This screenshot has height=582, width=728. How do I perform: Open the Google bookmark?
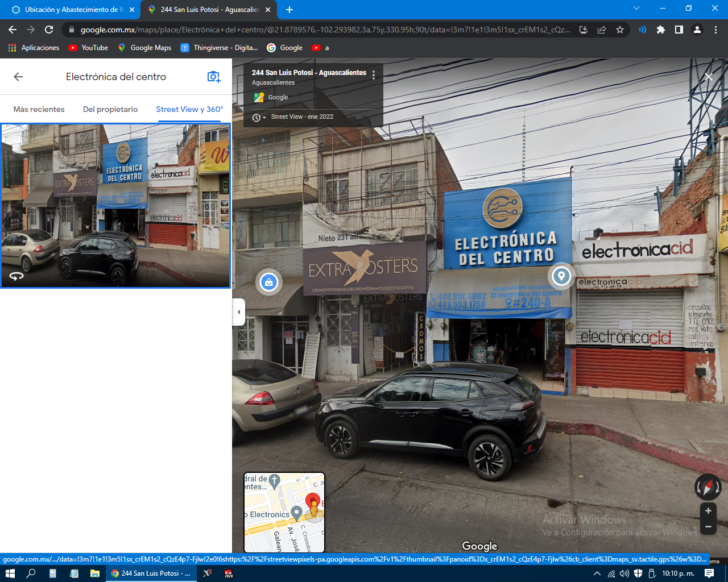285,48
